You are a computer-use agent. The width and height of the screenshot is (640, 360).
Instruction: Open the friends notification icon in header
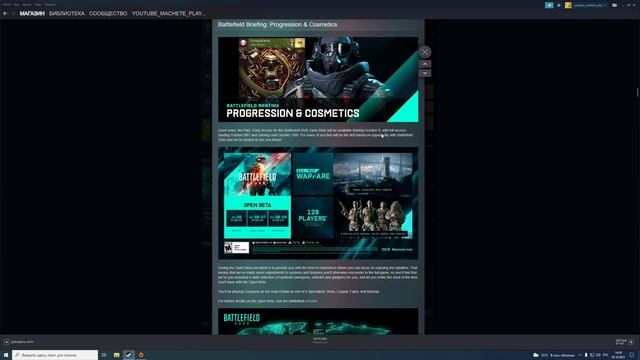pyautogui.click(x=559, y=5)
